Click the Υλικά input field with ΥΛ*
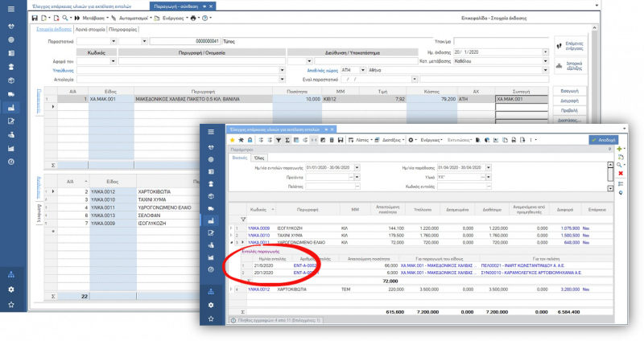Screen dimensions: 644x341 (x=460, y=177)
